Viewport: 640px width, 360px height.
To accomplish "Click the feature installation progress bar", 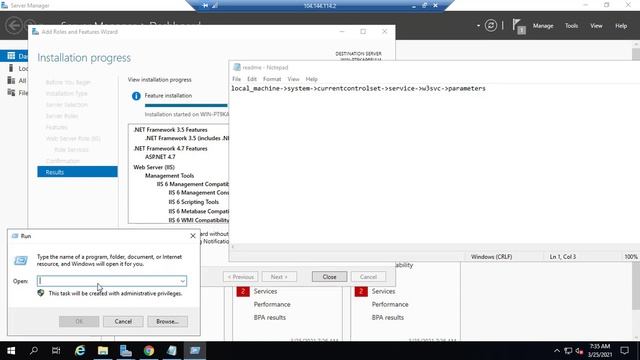I will click(x=186, y=105).
